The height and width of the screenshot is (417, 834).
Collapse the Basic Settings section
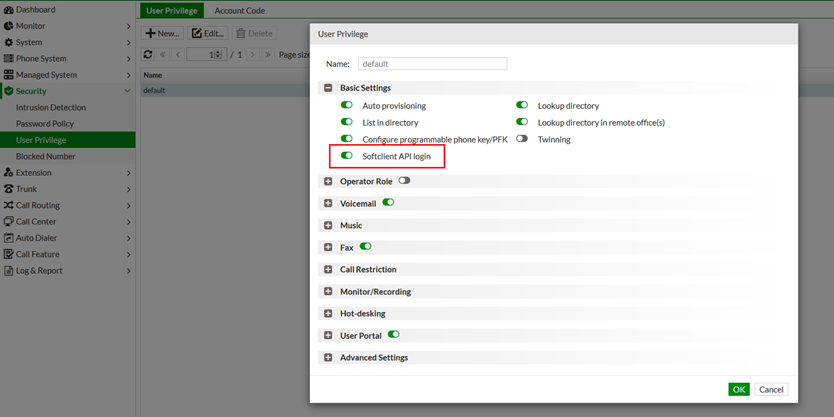[328, 88]
